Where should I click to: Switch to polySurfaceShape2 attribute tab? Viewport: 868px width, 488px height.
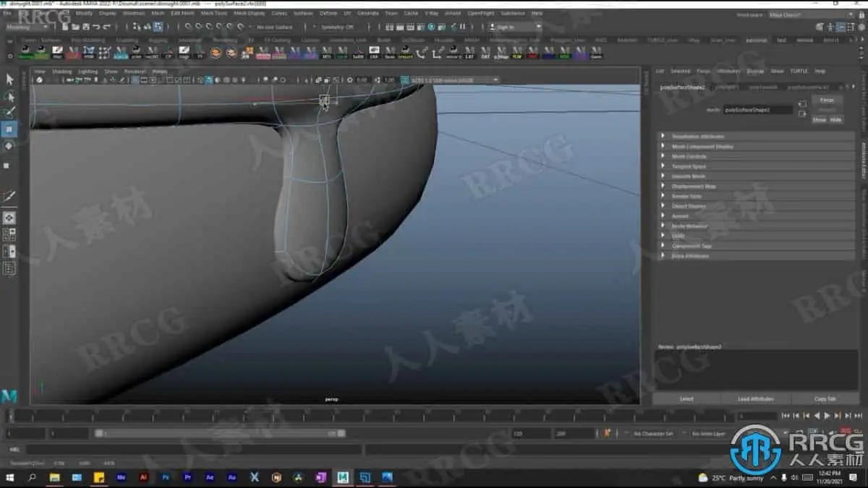(681, 87)
